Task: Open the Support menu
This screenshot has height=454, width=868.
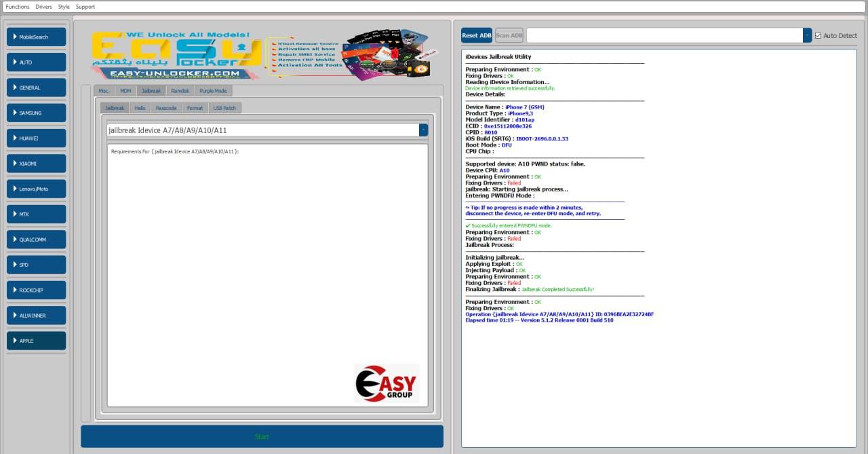Action: tap(85, 7)
